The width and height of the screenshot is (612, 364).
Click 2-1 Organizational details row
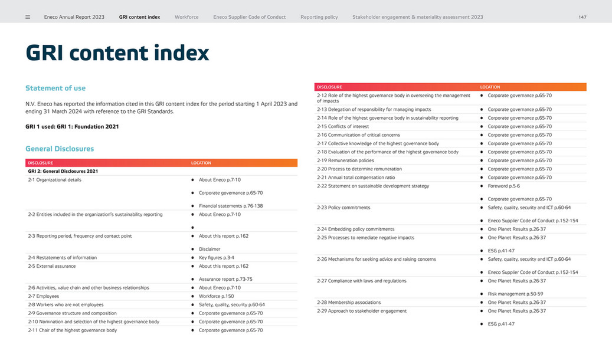point(161,193)
